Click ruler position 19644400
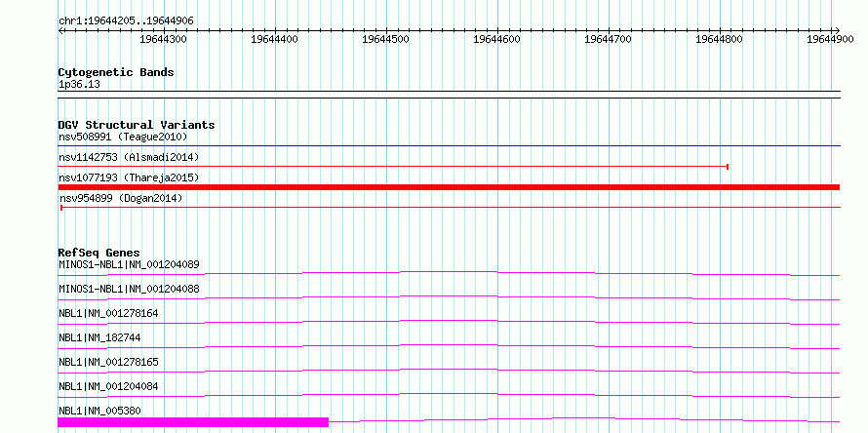Image resolution: width=868 pixels, height=433 pixels. tap(274, 39)
